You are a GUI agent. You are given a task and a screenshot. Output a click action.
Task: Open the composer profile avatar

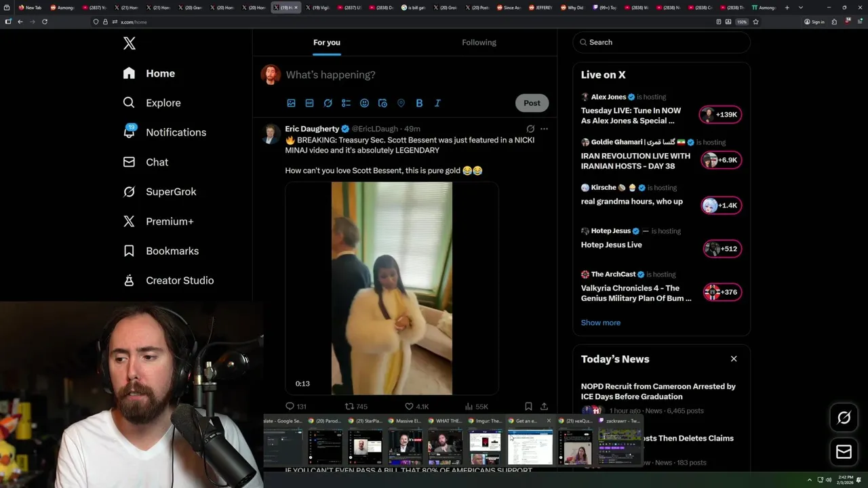(x=271, y=75)
